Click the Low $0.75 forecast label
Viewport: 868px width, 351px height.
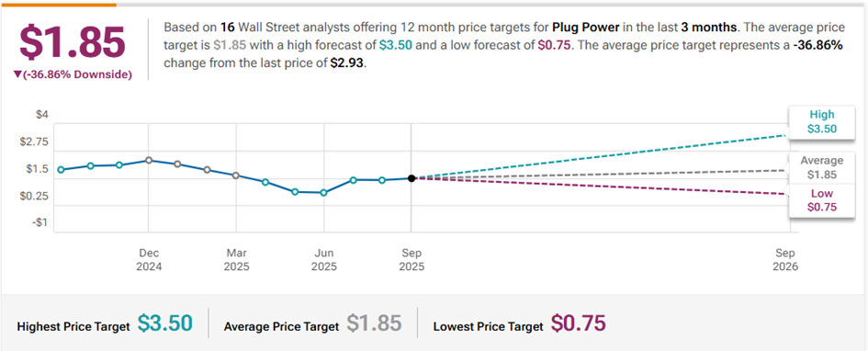(821, 200)
